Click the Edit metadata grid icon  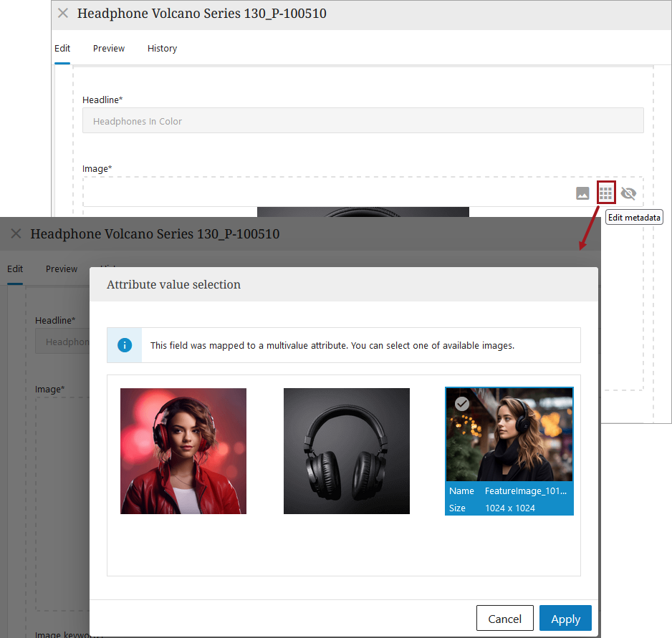606,193
